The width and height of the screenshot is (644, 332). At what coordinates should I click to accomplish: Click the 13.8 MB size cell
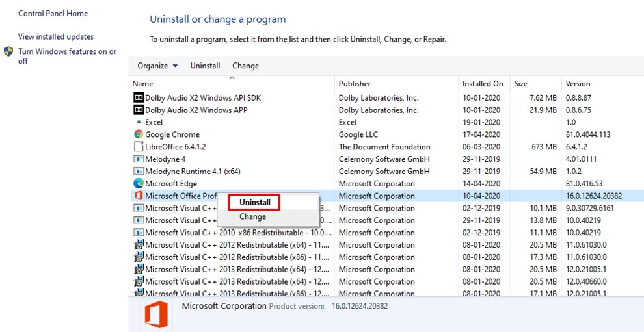pos(543,220)
